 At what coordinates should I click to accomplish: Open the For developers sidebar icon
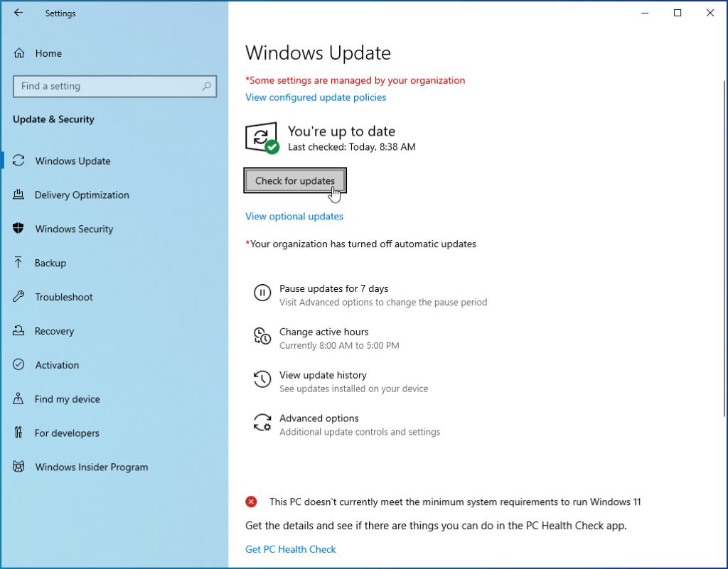pyautogui.click(x=19, y=433)
